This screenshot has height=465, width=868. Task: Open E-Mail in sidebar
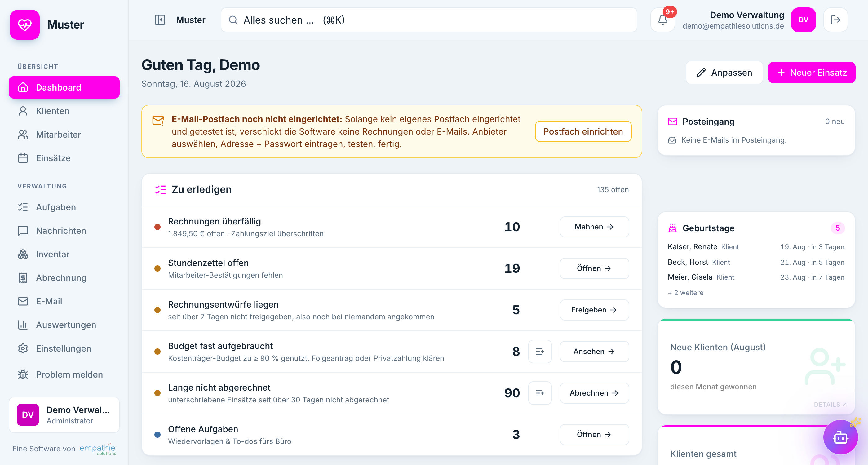[64, 302]
